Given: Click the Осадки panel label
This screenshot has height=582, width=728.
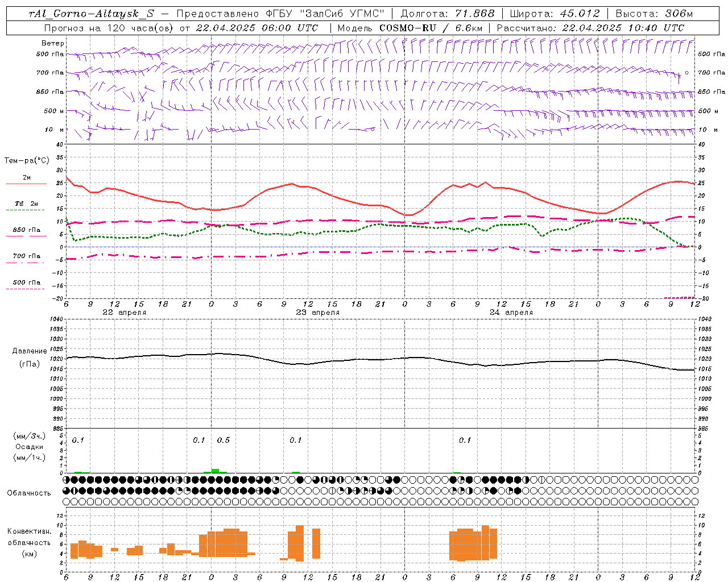Looking at the screenshot, I should click(30, 447).
